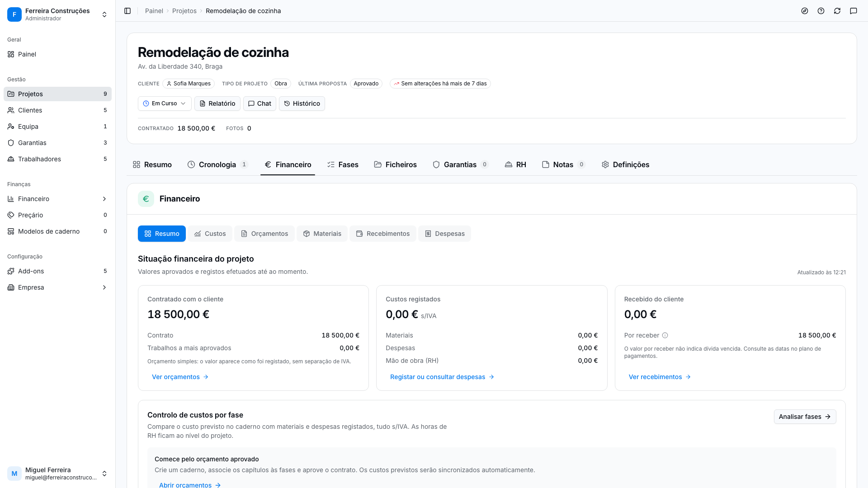Image resolution: width=868 pixels, height=488 pixels.
Task: Switch to the Cronologia tab
Action: 217,164
